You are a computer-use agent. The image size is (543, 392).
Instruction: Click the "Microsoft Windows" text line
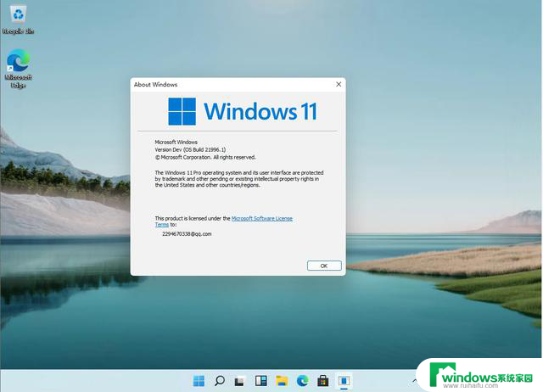pyautogui.click(x=176, y=142)
